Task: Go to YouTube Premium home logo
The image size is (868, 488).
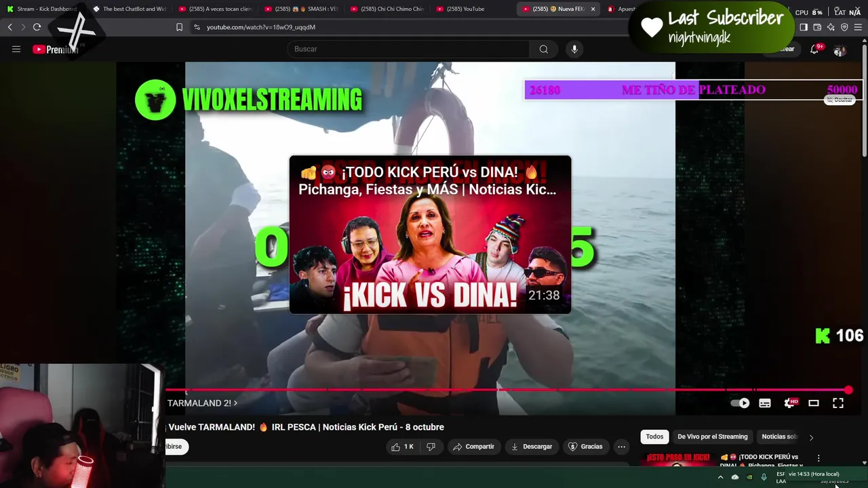Action: [55, 49]
